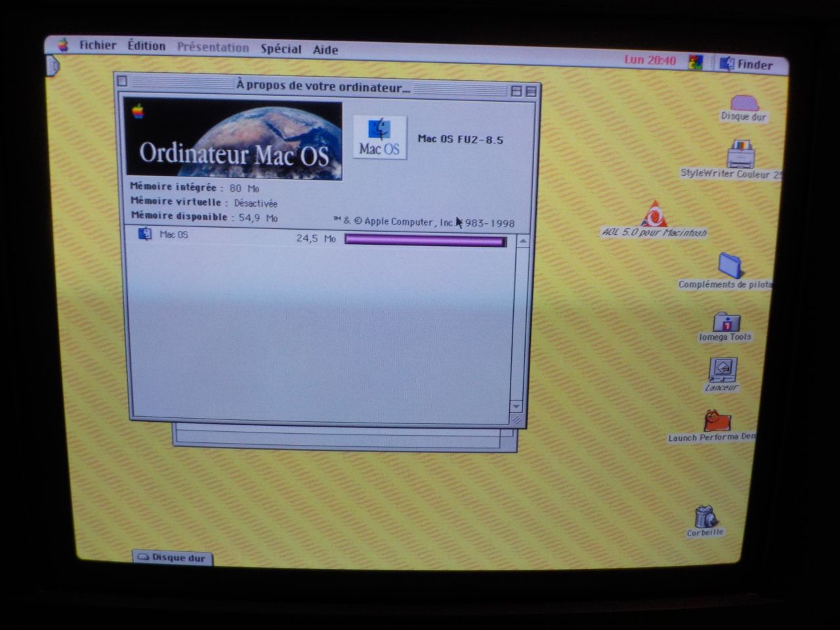Click the colorful flag icon in menu bar
Viewport: 840px width, 630px height.
(695, 62)
